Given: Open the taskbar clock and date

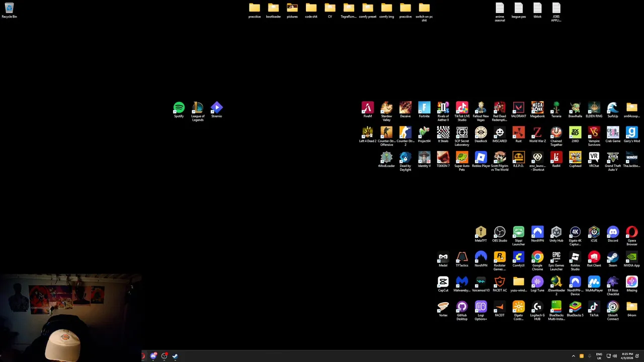Looking at the screenshot, I should coord(627,356).
